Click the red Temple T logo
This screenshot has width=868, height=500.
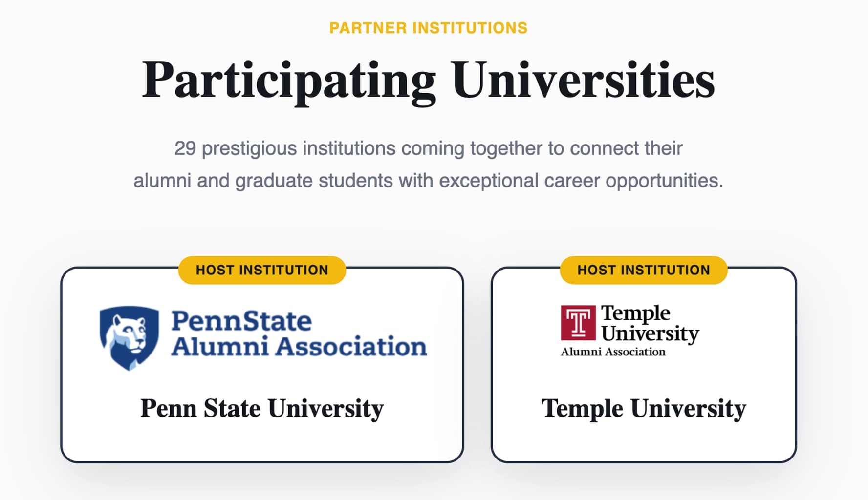(x=578, y=322)
